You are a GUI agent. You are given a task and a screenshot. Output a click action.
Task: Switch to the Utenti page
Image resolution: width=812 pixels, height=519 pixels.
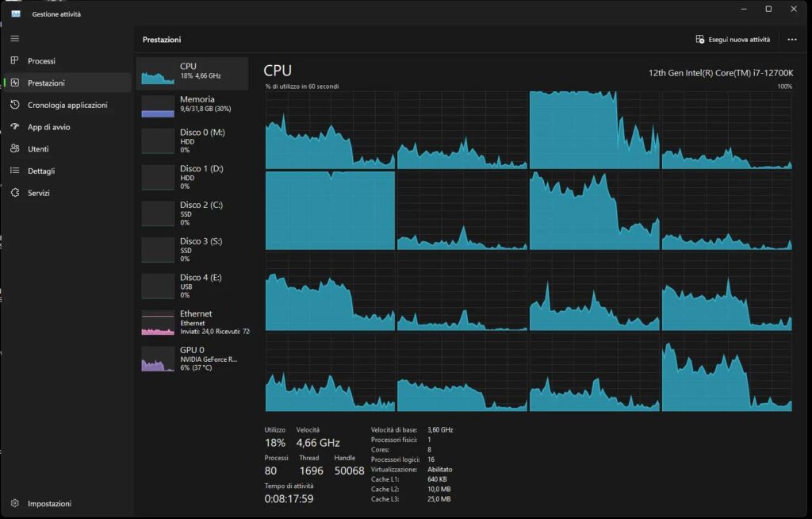tap(66, 149)
